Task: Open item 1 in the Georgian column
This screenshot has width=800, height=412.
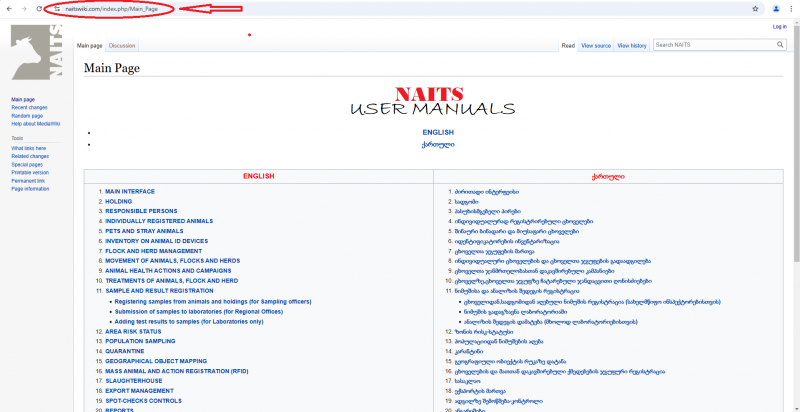Action: [x=487, y=192]
